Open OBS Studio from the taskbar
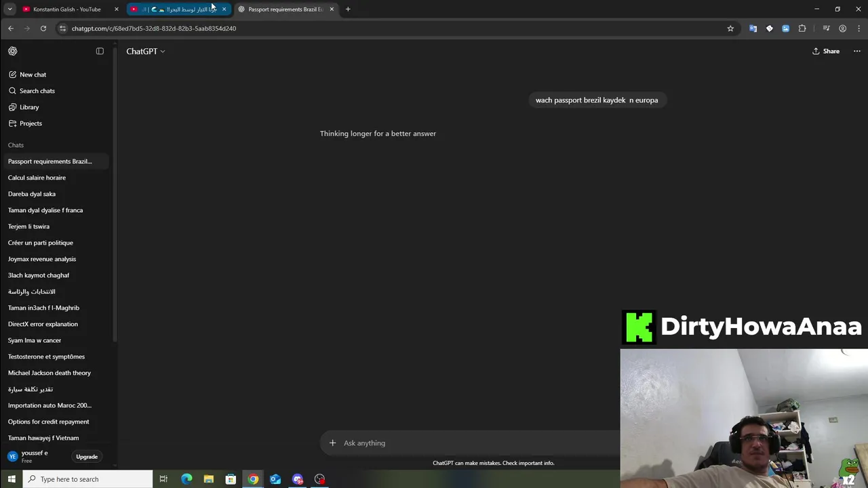 (x=320, y=479)
